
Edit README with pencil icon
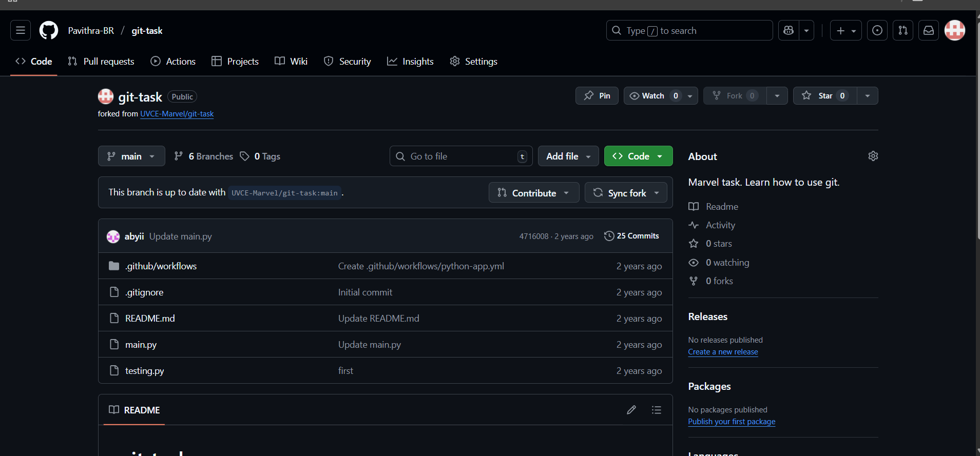631,410
